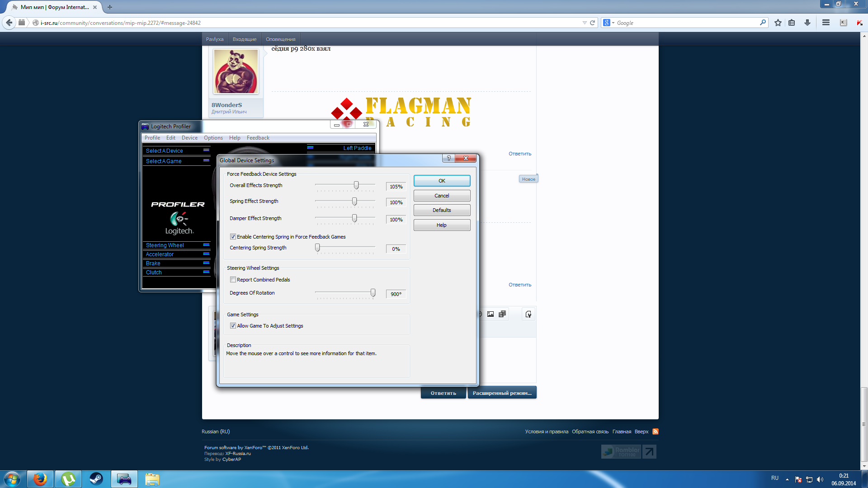Open the Options menu in Profiler
This screenshot has height=488, width=868.
point(213,138)
